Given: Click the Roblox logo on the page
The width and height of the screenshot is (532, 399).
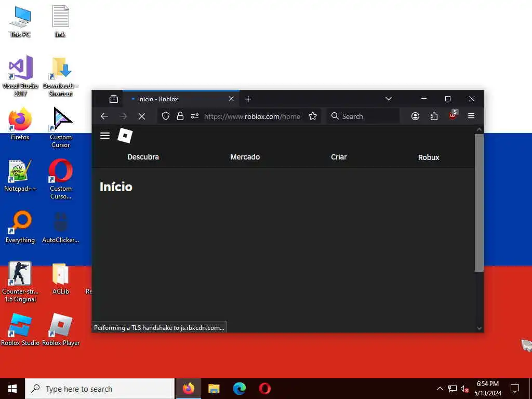Looking at the screenshot, I should click(x=125, y=136).
